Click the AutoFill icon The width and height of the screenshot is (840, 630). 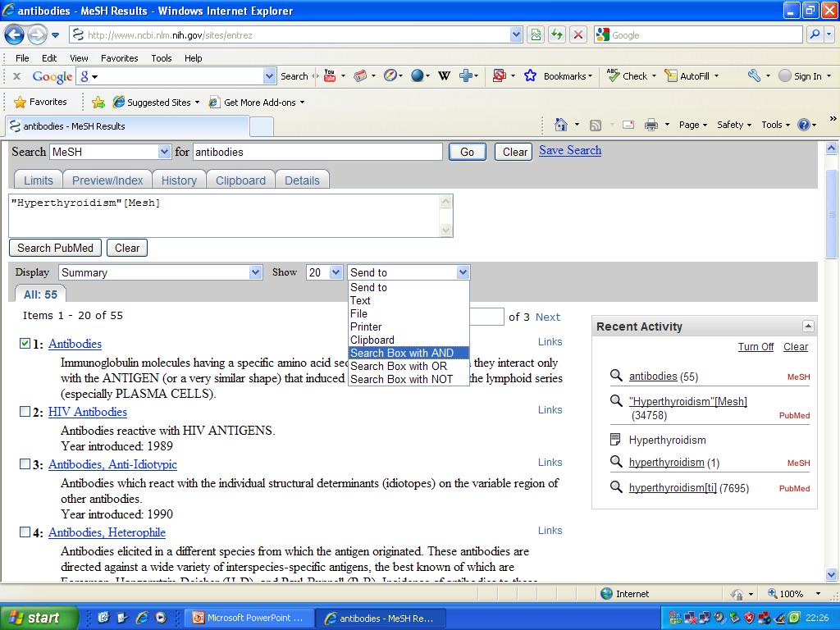(x=671, y=76)
